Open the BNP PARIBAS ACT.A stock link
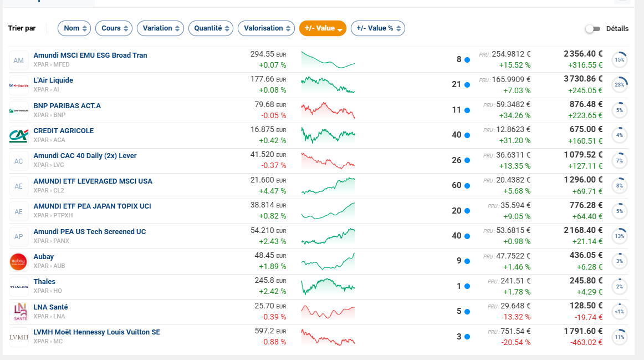The height and width of the screenshot is (360, 644). click(67, 105)
